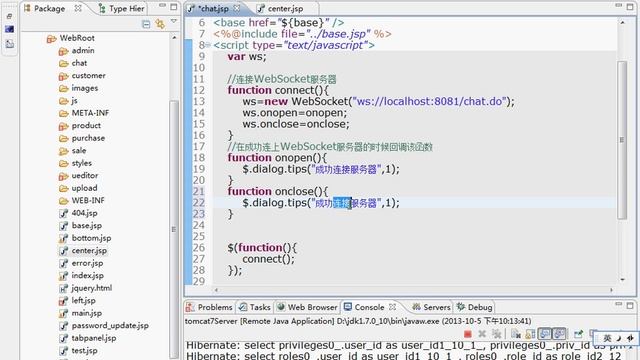640x360 pixels.
Task: Click the blue fast view icon in left trim
Action: pyautogui.click(x=9, y=29)
